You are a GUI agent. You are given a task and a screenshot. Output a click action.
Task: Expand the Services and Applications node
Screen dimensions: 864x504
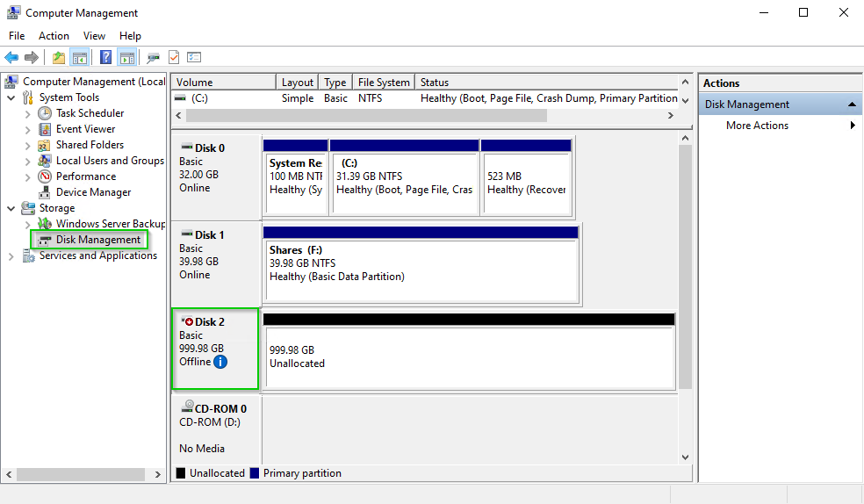coord(11,256)
